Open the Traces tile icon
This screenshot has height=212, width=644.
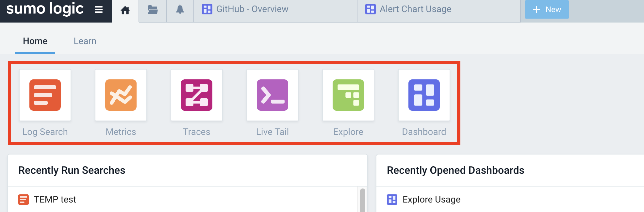(x=197, y=95)
